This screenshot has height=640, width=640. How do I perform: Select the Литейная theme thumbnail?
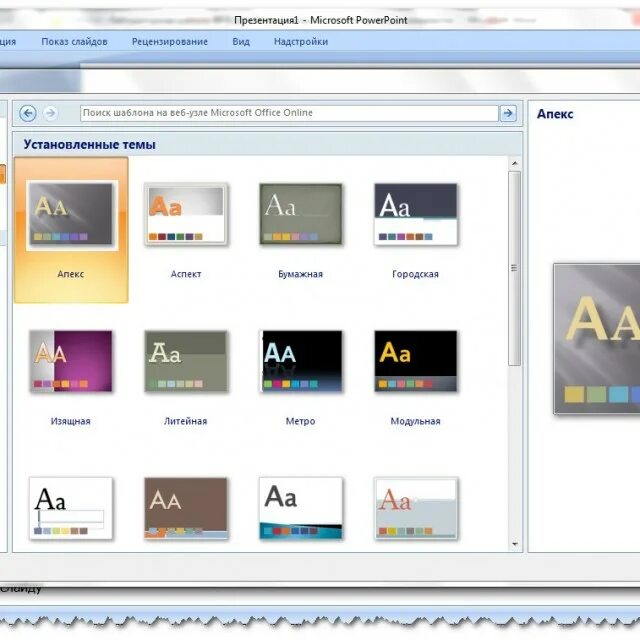186,361
